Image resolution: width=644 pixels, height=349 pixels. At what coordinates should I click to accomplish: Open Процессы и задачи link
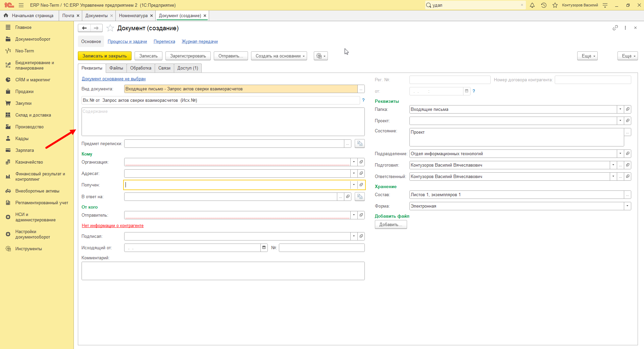point(127,42)
